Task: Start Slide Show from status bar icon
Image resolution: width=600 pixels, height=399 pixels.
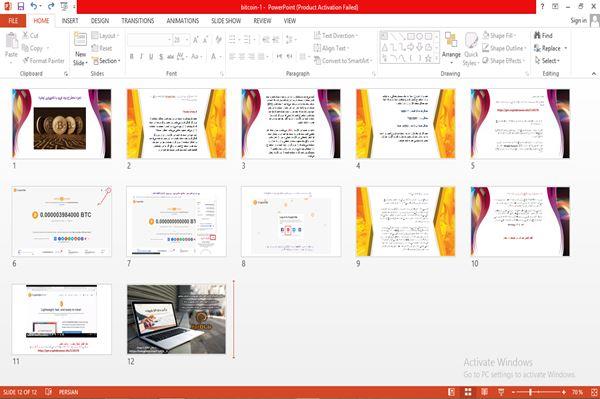Action: tap(501, 392)
